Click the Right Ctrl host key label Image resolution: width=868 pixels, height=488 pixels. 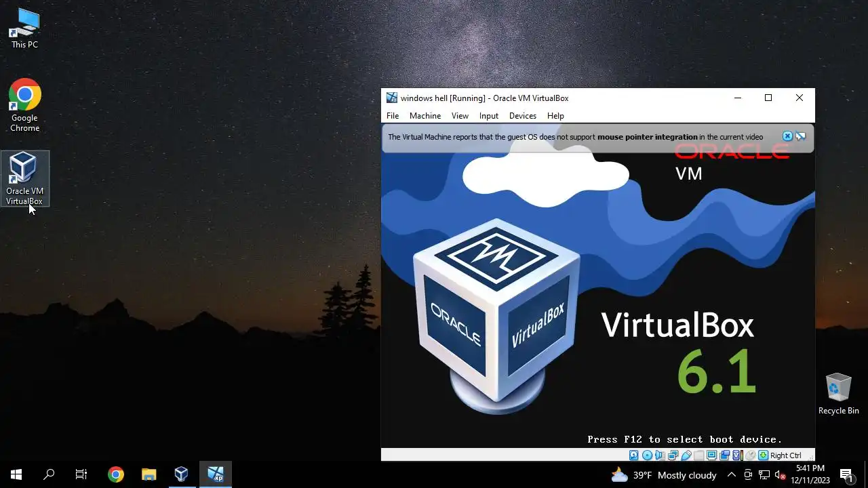coord(786,455)
